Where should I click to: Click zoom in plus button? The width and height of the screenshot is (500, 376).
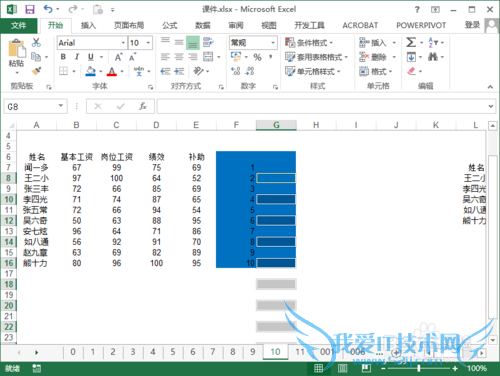(455, 368)
